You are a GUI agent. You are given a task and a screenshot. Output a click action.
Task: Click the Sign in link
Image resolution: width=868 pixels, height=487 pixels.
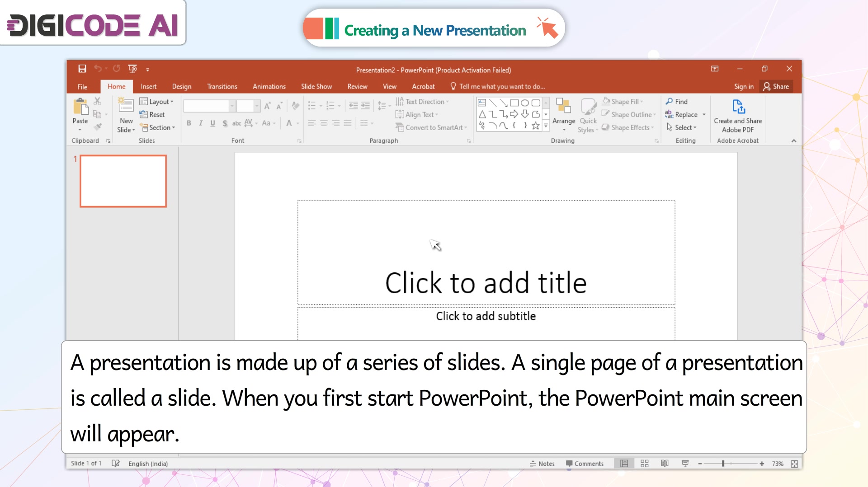point(744,87)
